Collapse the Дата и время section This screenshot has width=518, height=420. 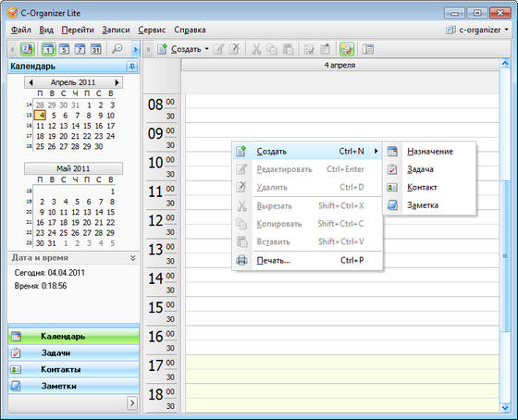click(x=133, y=258)
